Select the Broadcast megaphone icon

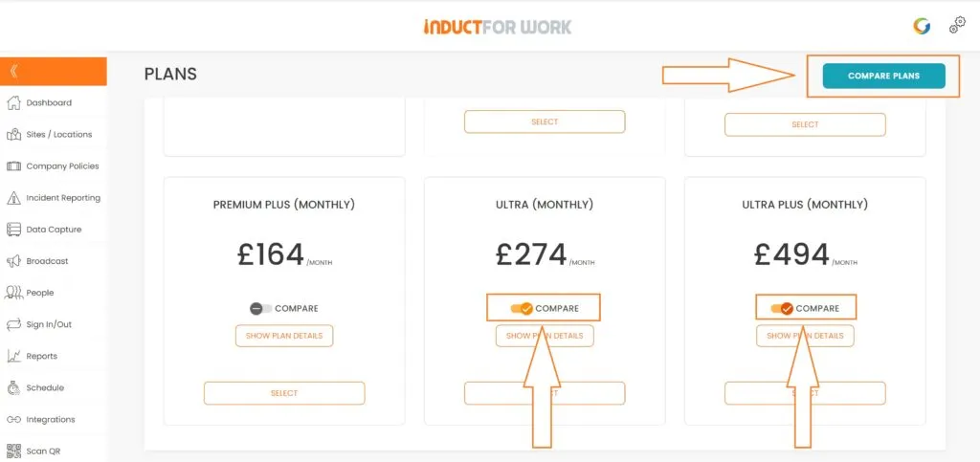point(13,261)
